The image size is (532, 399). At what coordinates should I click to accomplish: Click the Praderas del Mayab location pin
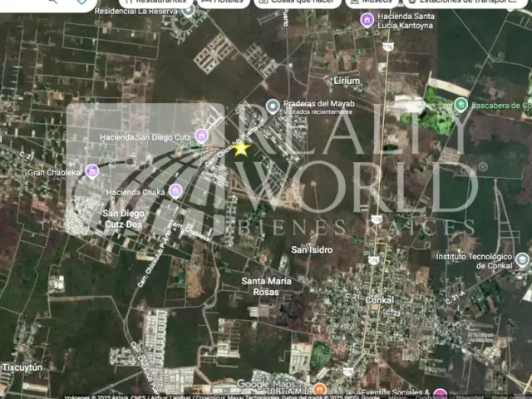pos(273,106)
